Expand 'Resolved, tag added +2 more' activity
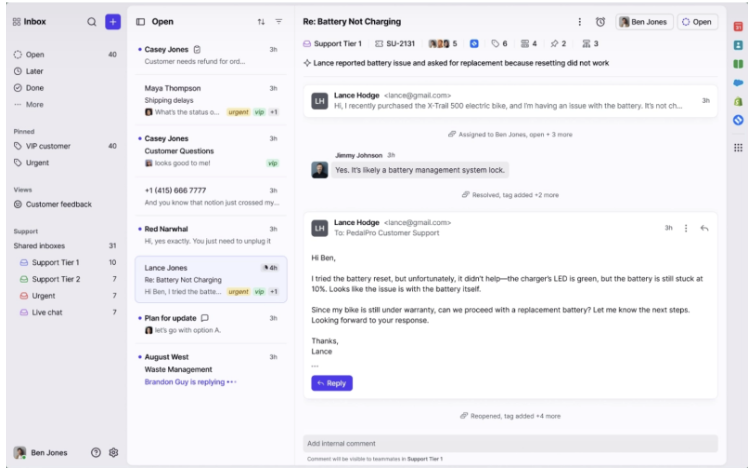The width and height of the screenshot is (750, 472). coord(510,195)
